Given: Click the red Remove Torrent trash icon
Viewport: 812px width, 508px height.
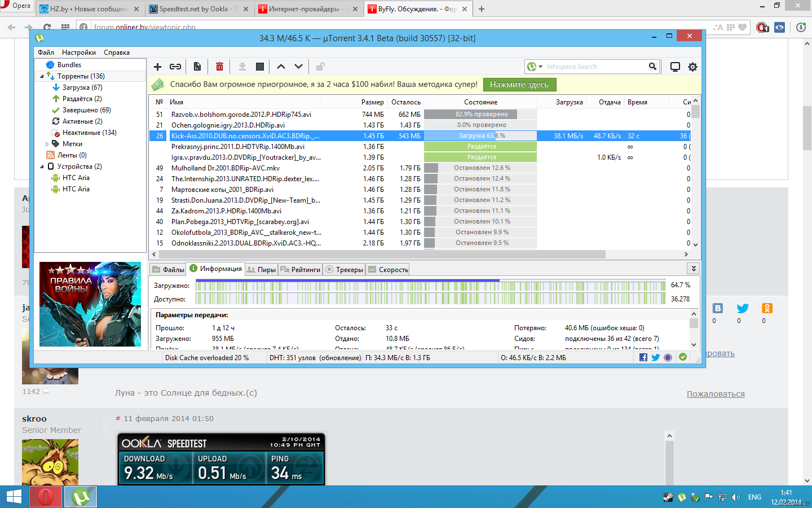Looking at the screenshot, I should 219,67.
